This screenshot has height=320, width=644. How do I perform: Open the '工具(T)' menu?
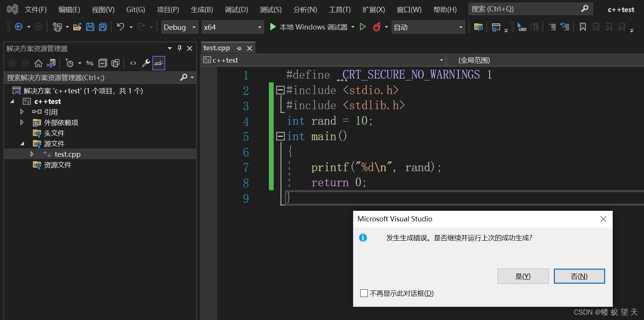click(x=340, y=9)
